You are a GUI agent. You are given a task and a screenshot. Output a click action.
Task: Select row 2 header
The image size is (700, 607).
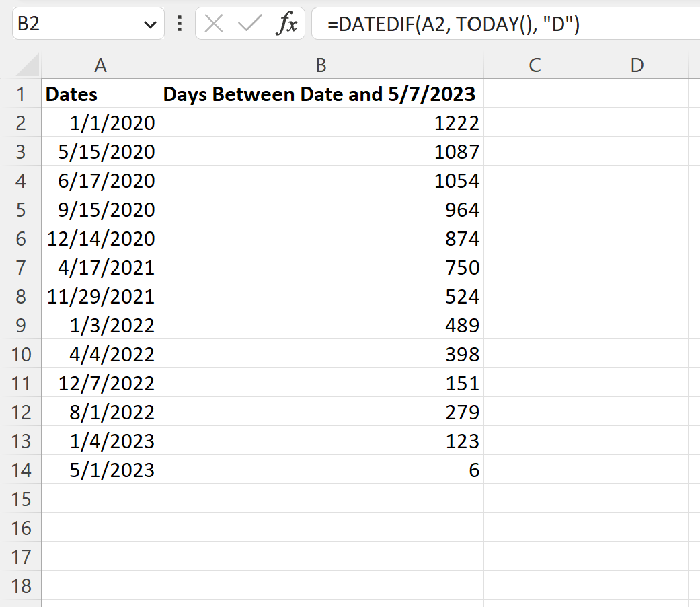(x=21, y=122)
